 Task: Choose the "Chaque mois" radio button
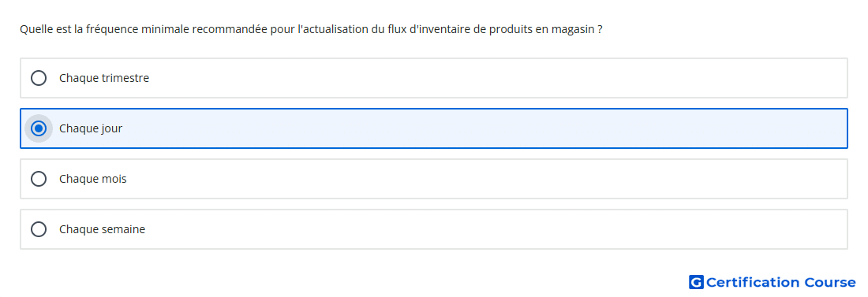[39, 179]
